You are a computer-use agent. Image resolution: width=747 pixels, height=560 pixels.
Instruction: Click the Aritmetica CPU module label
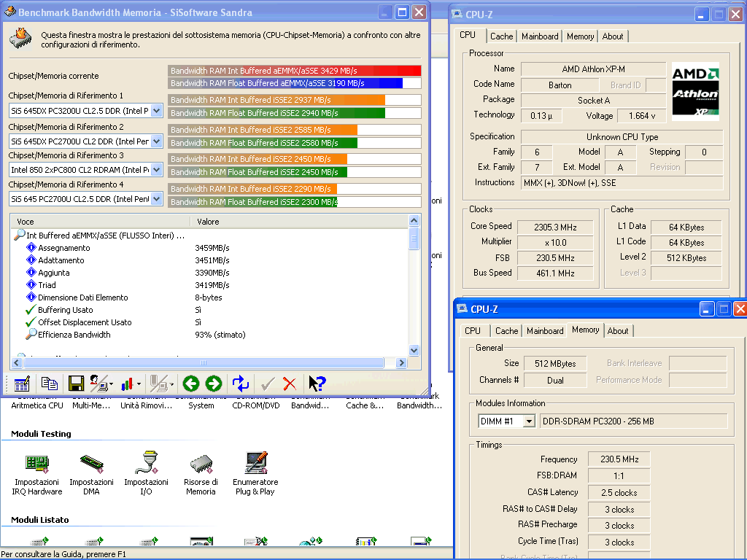click(37, 405)
